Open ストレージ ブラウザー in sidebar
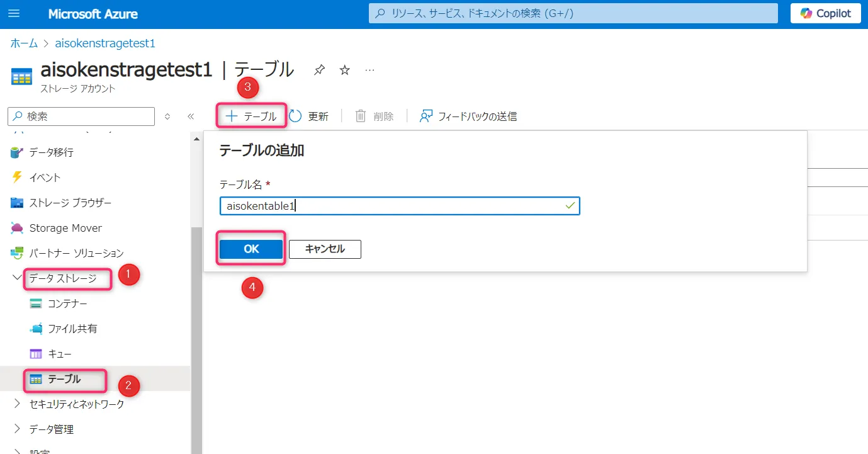Screen dimensions: 868x454 click(70, 203)
